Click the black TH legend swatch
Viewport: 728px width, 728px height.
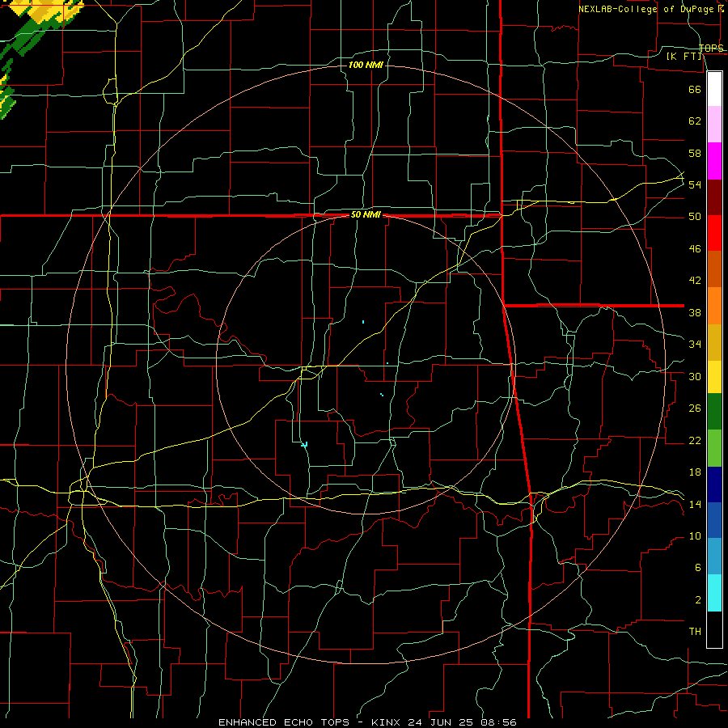(714, 629)
